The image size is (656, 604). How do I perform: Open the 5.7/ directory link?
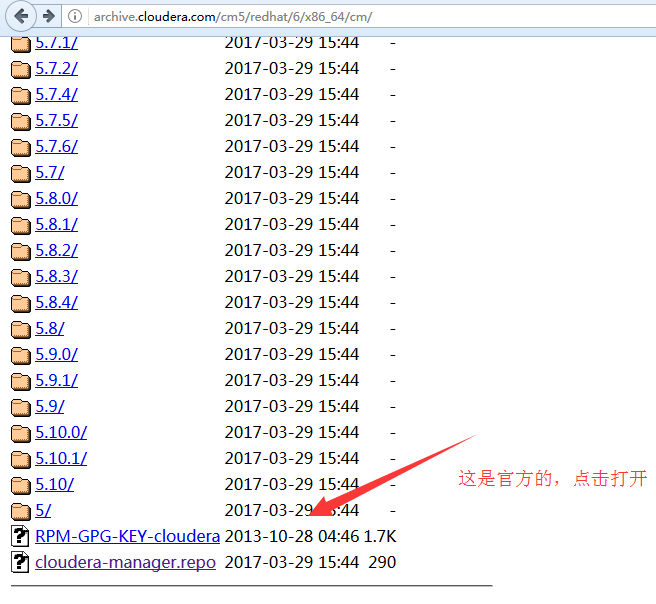50,172
